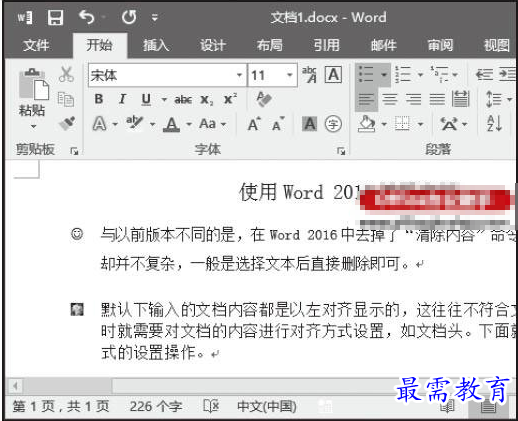Click the Cut scissors icon
Viewport: 518px width, 421px height.
coord(66,74)
